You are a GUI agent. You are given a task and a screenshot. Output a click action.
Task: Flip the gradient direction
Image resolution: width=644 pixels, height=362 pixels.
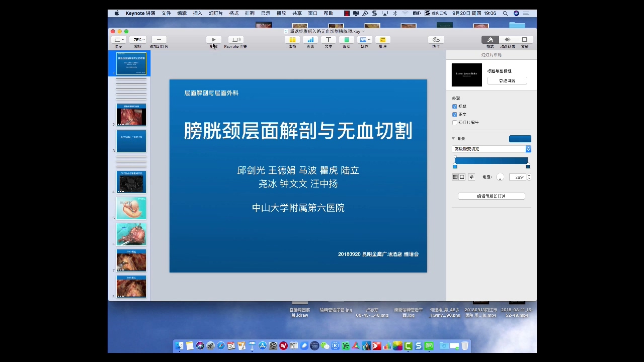pos(471,177)
